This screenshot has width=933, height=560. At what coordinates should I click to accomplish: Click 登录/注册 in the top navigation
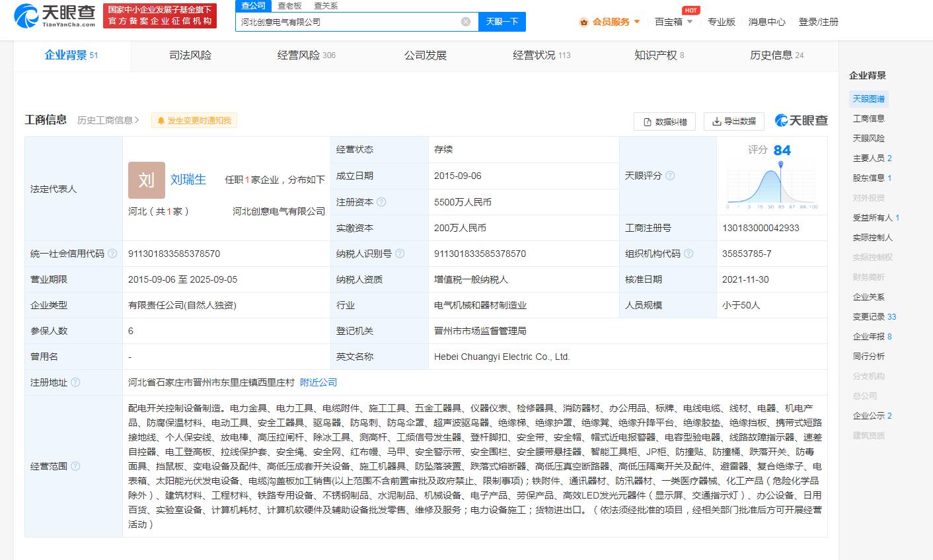coord(818,22)
